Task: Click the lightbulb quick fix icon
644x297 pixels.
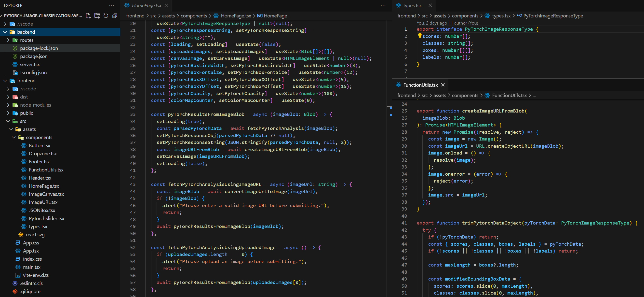Action: tap(420, 36)
